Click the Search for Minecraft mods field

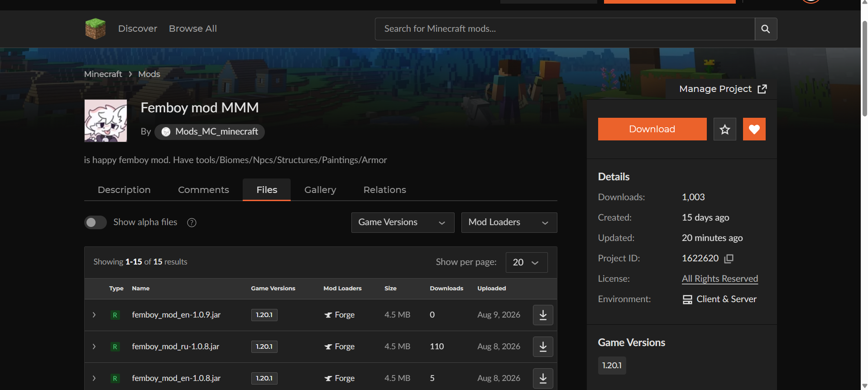tap(565, 29)
